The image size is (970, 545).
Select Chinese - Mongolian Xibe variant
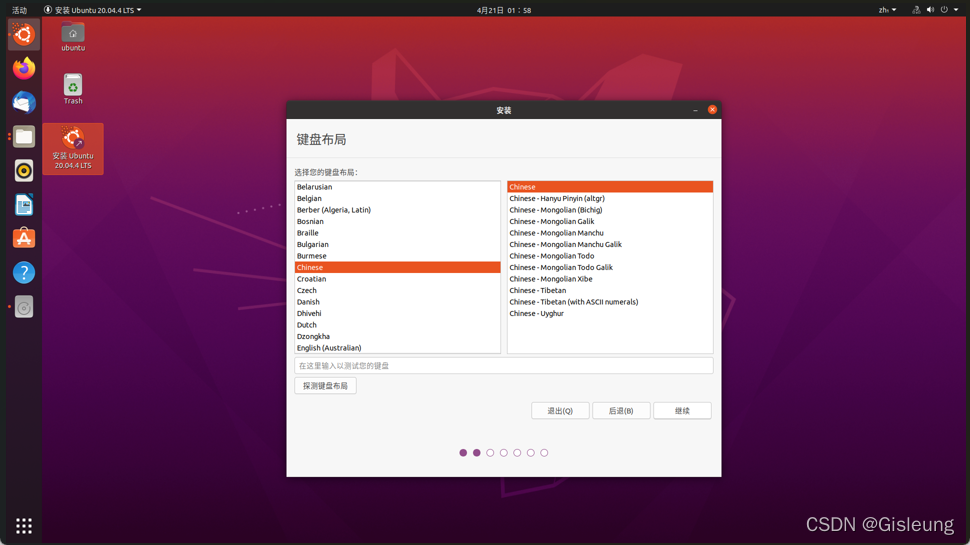click(610, 279)
